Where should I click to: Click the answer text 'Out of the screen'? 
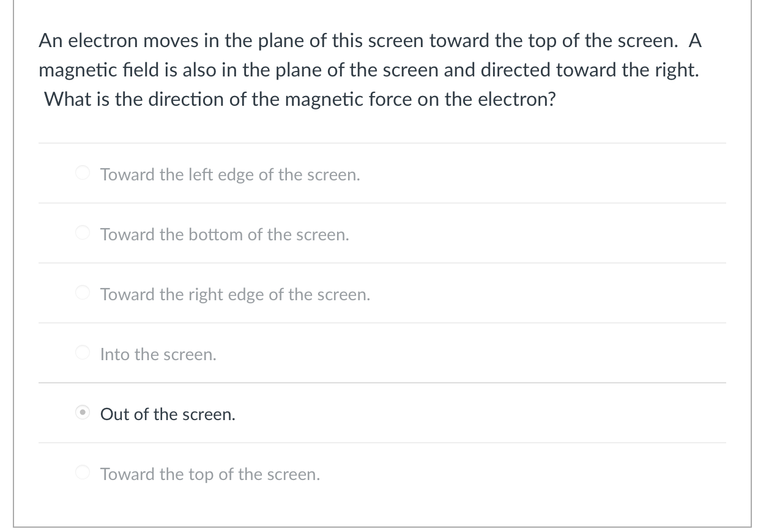coord(166,414)
